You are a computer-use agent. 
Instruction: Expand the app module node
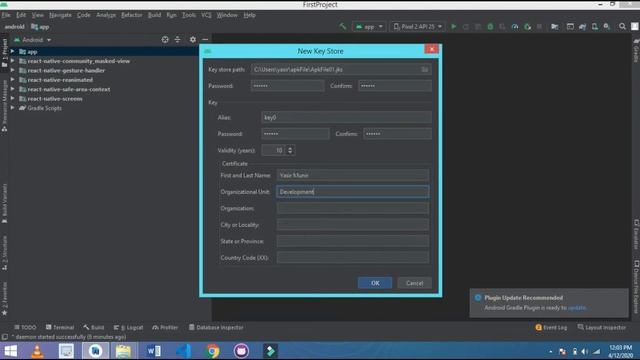pyautogui.click(x=12, y=51)
